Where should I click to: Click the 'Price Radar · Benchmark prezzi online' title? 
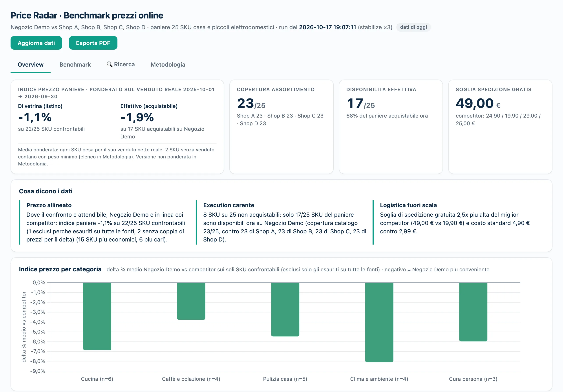coord(87,15)
